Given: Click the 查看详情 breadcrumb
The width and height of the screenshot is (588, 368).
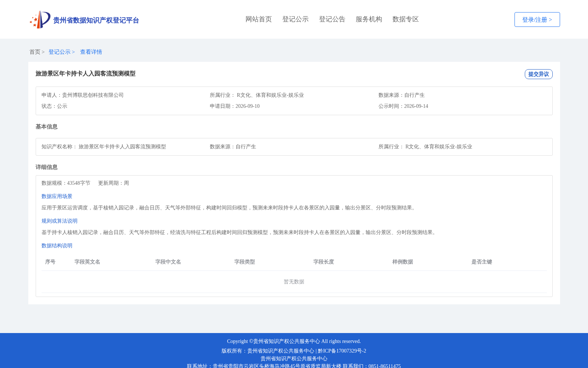Looking at the screenshot, I should point(91,52).
